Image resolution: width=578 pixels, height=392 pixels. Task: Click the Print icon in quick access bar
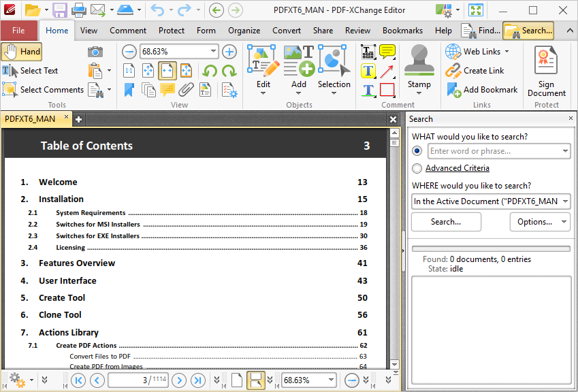click(x=78, y=10)
